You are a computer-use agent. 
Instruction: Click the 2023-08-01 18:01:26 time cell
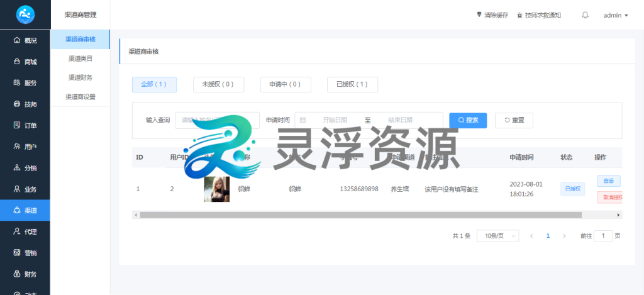coord(526,189)
